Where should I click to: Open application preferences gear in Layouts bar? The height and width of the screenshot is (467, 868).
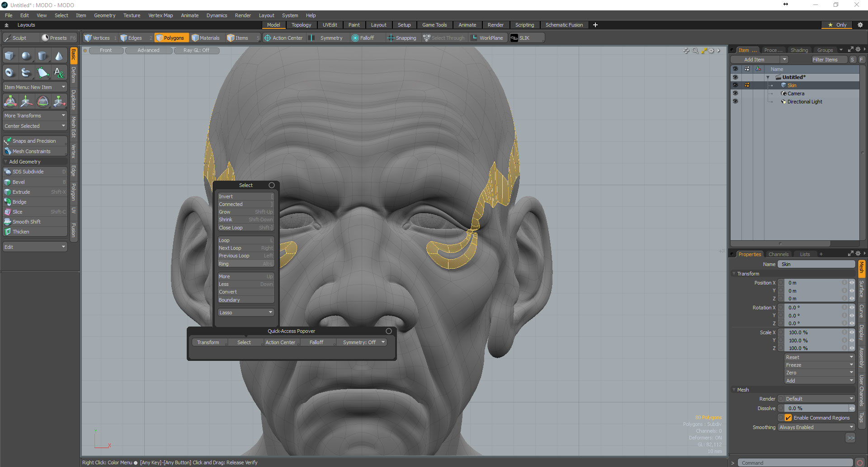pyautogui.click(x=860, y=25)
